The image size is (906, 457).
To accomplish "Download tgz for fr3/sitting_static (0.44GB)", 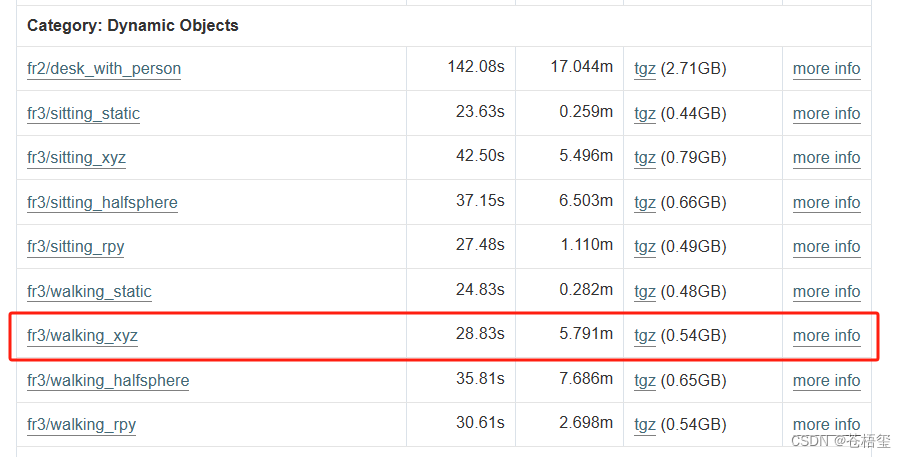I will coord(645,113).
